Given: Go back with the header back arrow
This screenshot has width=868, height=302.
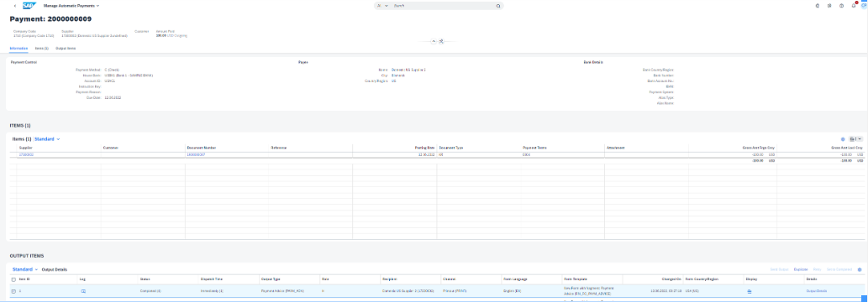Looking at the screenshot, I should (x=14, y=6).
